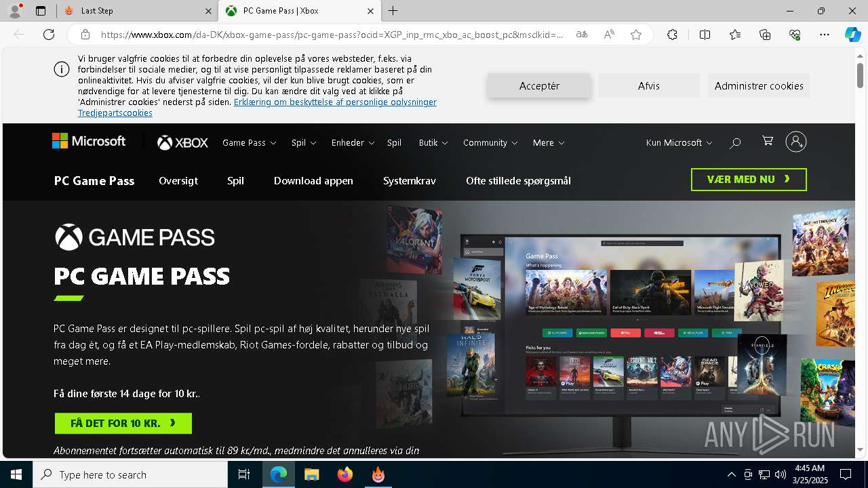Click the account sign-in icon
The height and width of the screenshot is (488, 868).
tap(796, 142)
